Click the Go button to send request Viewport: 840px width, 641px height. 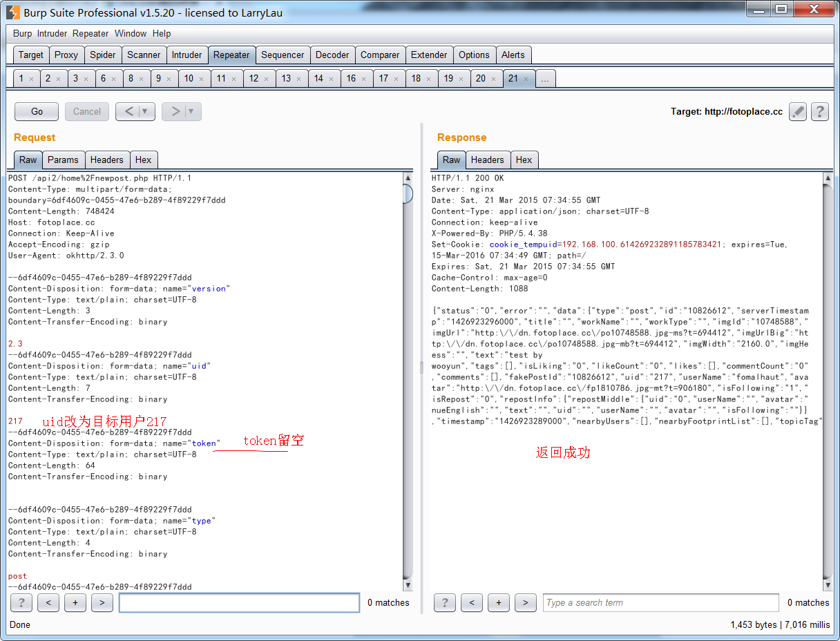(x=37, y=111)
